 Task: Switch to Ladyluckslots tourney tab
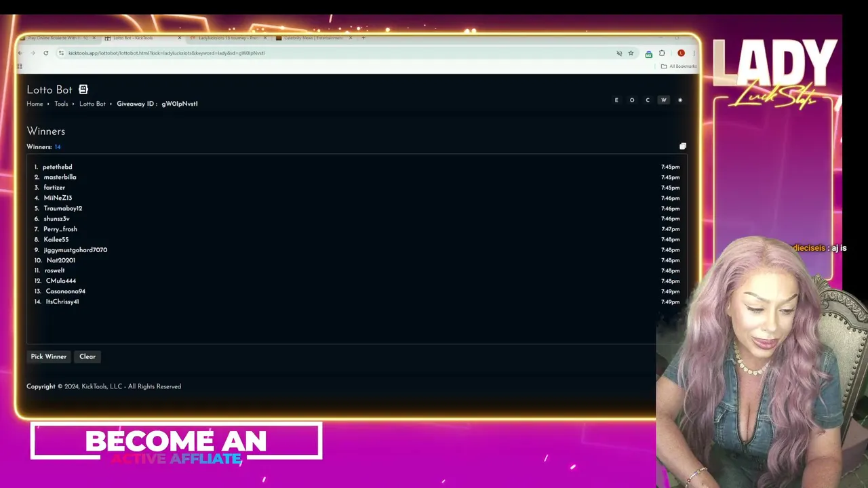coord(228,38)
